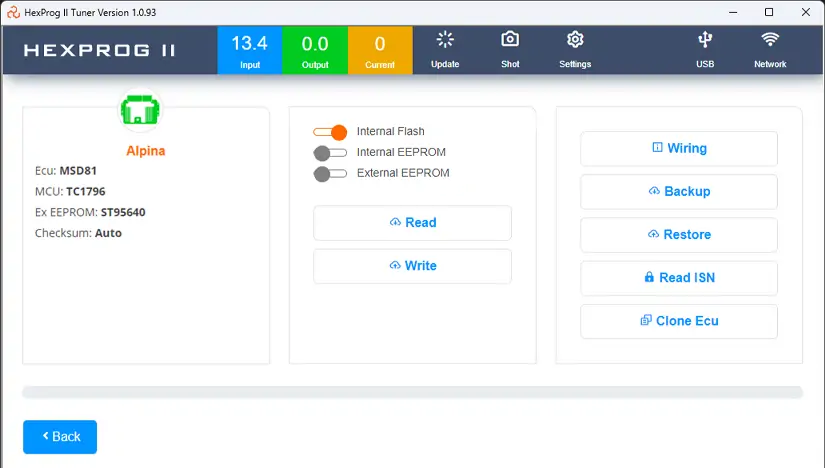This screenshot has width=825, height=468.
Task: Disable the Internal Flash toggle
Action: coord(330,132)
